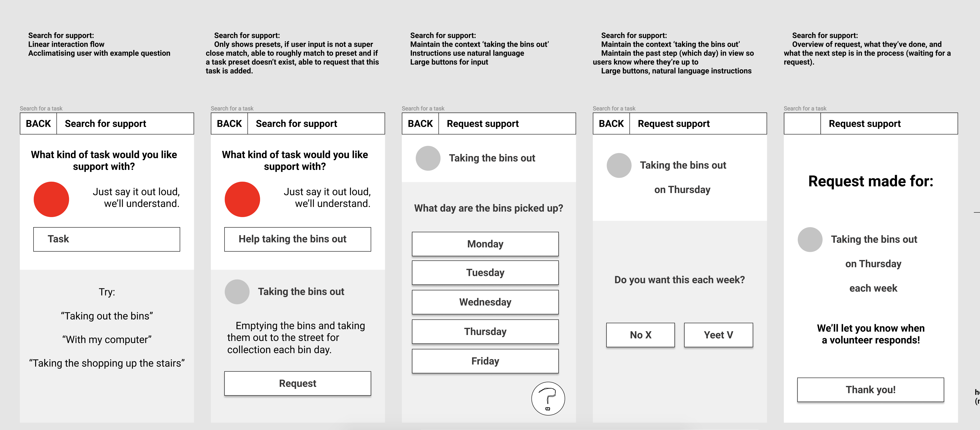Select Monday as bin day
The image size is (980, 430).
click(x=485, y=244)
